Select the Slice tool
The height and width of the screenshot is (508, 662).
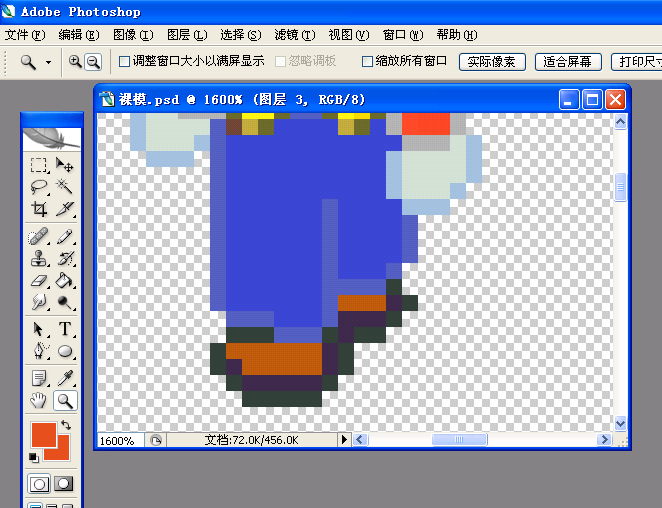click(x=65, y=209)
